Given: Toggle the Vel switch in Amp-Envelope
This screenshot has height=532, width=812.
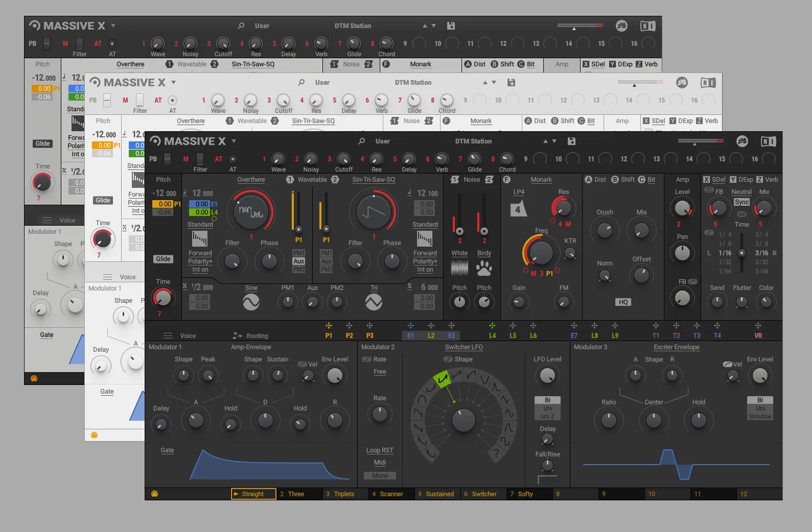Looking at the screenshot, I should [x=303, y=364].
